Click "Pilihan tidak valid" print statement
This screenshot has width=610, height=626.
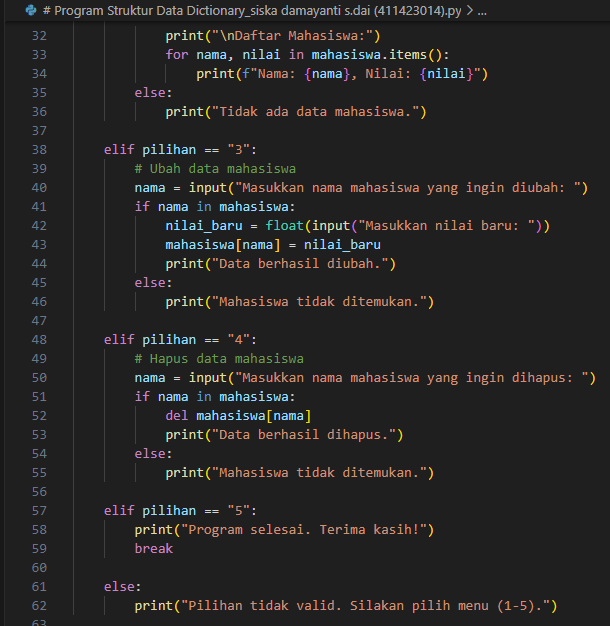346,606
